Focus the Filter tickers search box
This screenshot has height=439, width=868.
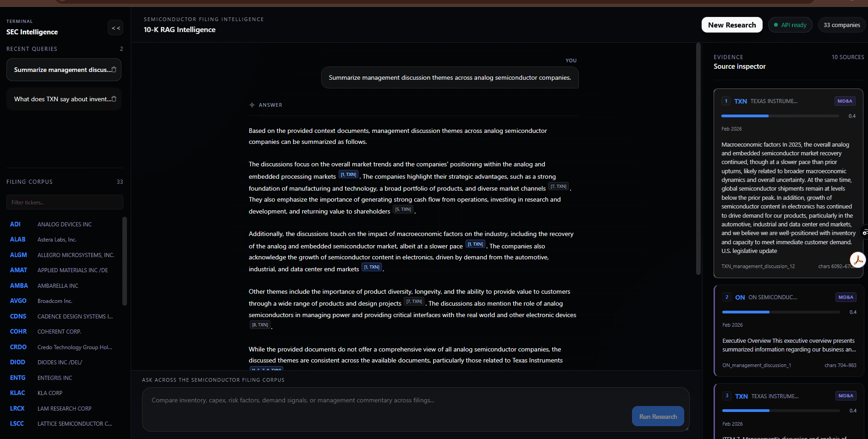click(x=65, y=202)
